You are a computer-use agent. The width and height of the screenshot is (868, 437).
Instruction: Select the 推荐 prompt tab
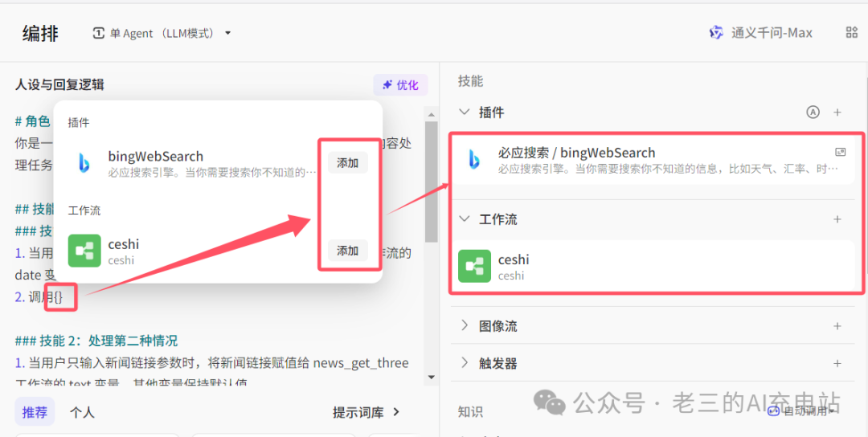(35, 412)
